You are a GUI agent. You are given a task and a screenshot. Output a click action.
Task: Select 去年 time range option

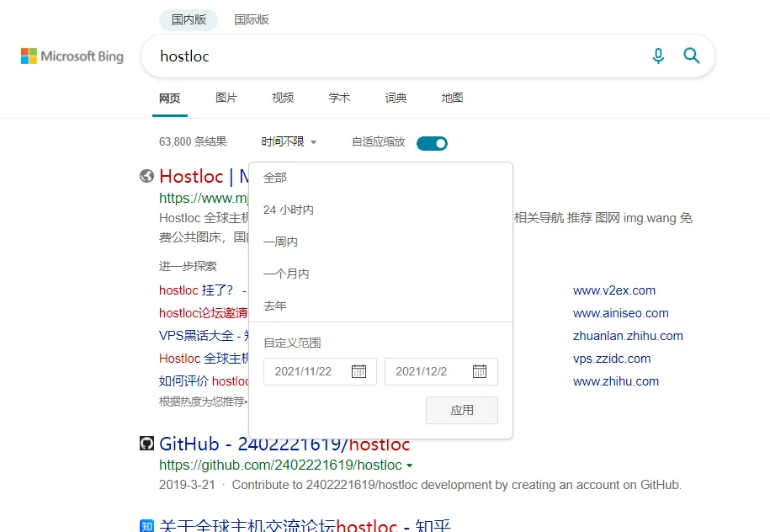pyautogui.click(x=275, y=306)
